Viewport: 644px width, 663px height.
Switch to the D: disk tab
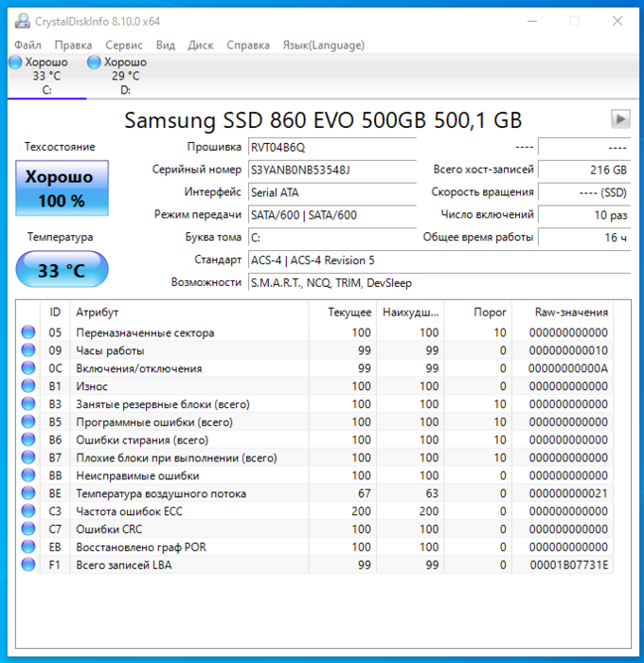click(125, 76)
